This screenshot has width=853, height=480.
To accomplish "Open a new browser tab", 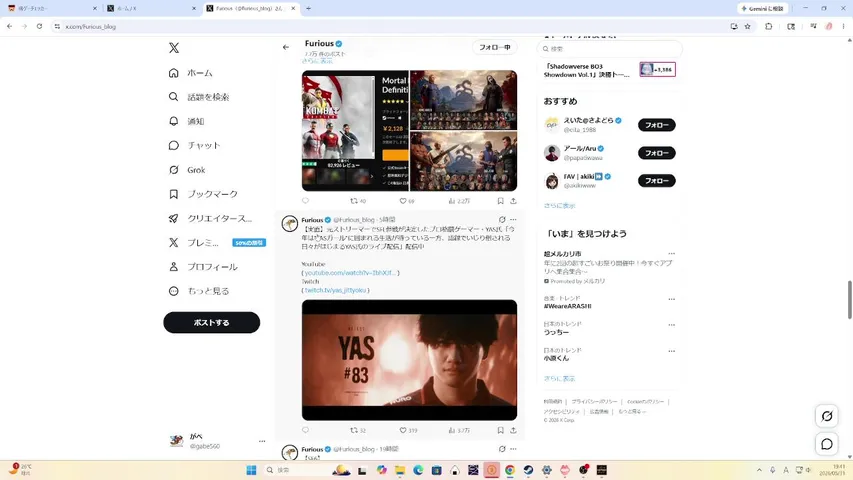I will [x=308, y=8].
